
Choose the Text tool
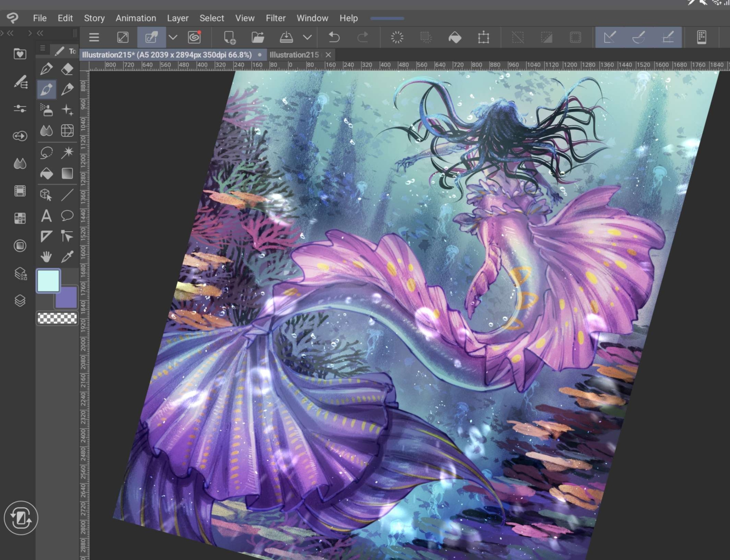pos(46,216)
